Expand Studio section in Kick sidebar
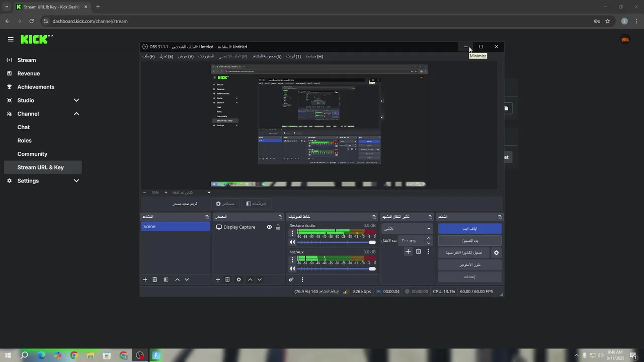Viewport: 644px width, 362px height. [x=76, y=100]
